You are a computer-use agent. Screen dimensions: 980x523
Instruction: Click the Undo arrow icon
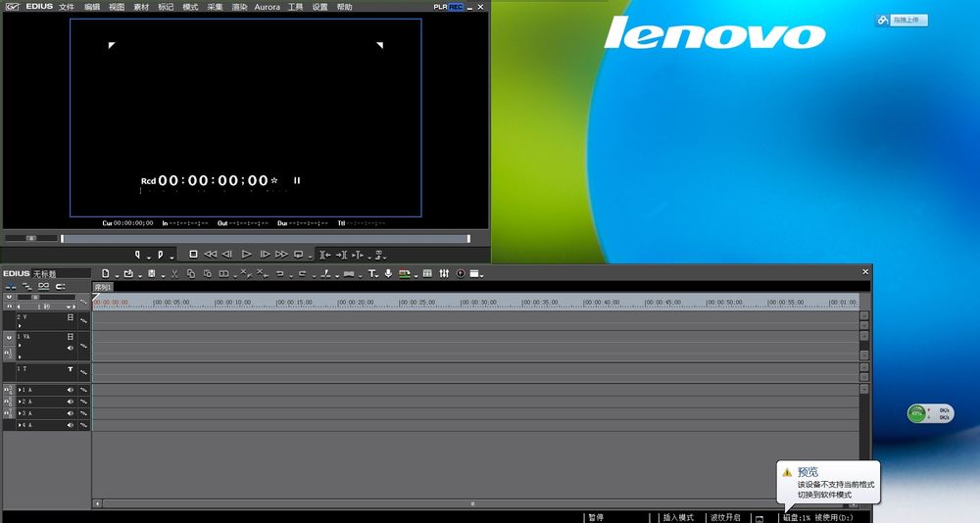pos(280,273)
